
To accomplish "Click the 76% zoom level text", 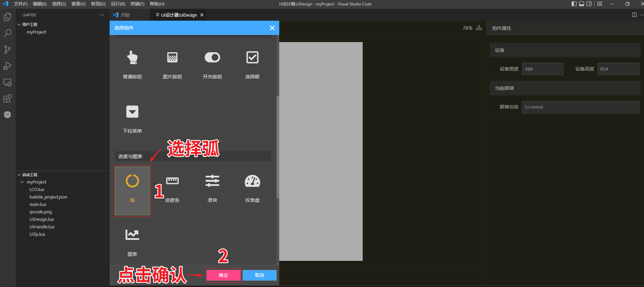I will (x=468, y=28).
